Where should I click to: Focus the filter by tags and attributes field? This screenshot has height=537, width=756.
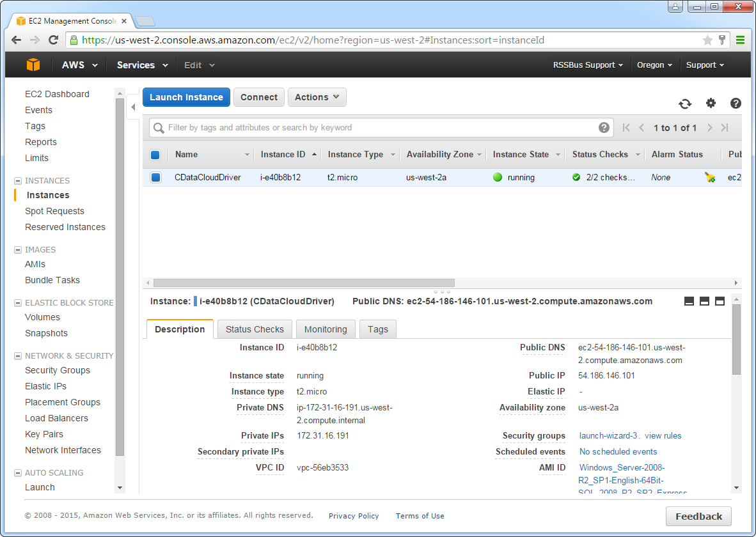[x=381, y=128]
